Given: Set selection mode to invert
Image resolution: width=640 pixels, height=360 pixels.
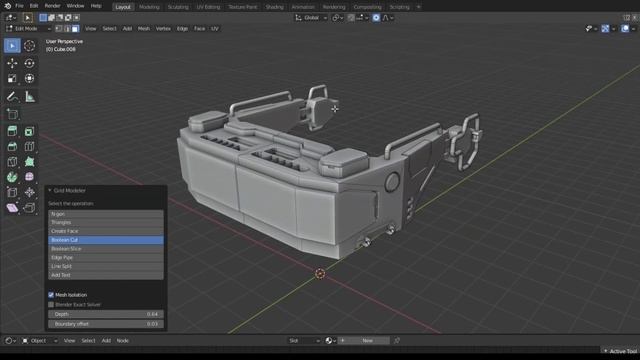Looking at the screenshot, I should [68, 18].
